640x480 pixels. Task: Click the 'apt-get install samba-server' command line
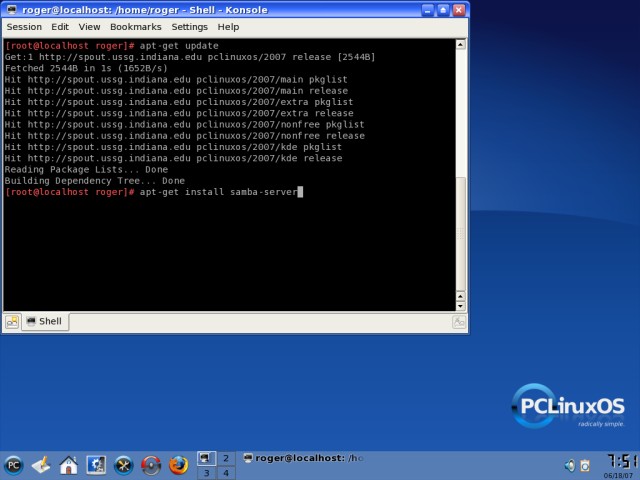coord(219,192)
